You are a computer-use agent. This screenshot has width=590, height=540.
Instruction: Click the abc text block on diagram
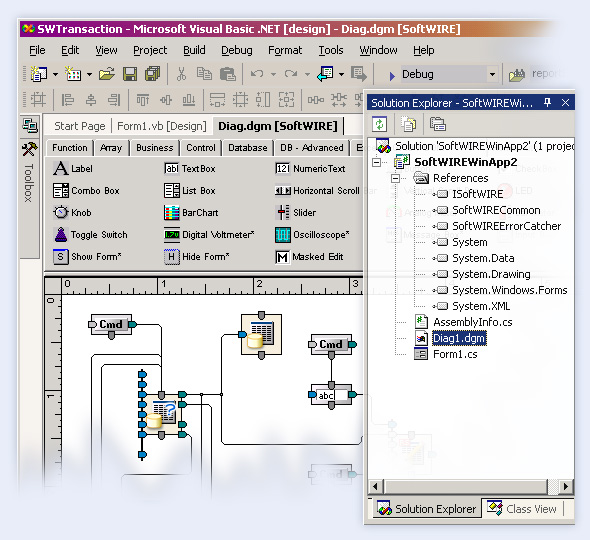(x=331, y=395)
